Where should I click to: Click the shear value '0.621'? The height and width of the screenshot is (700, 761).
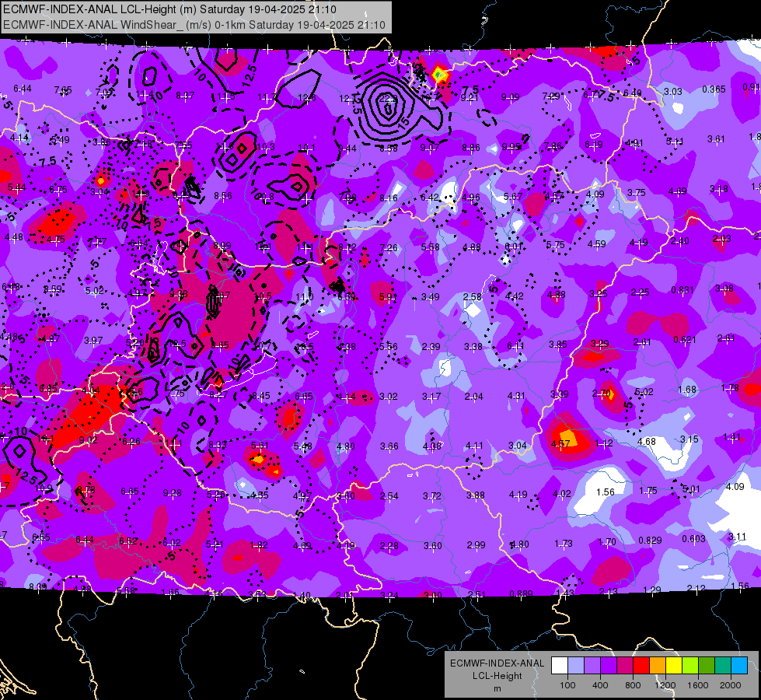pyautogui.click(x=685, y=339)
